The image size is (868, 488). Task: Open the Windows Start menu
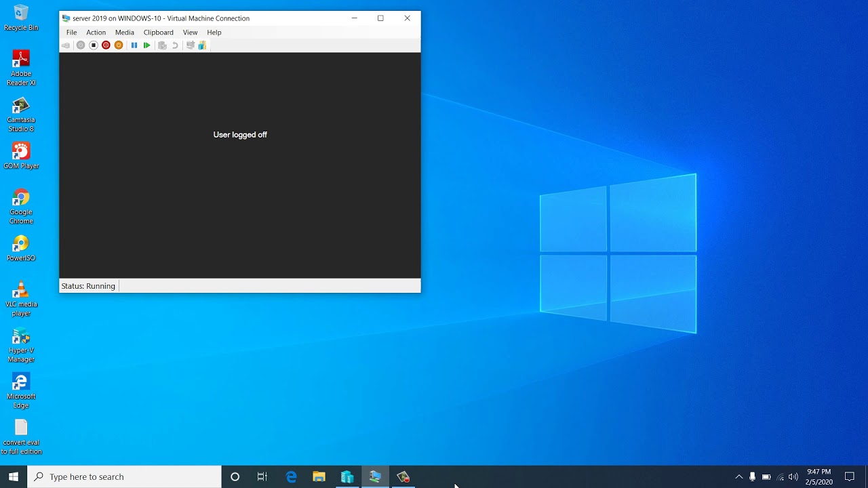point(14,477)
